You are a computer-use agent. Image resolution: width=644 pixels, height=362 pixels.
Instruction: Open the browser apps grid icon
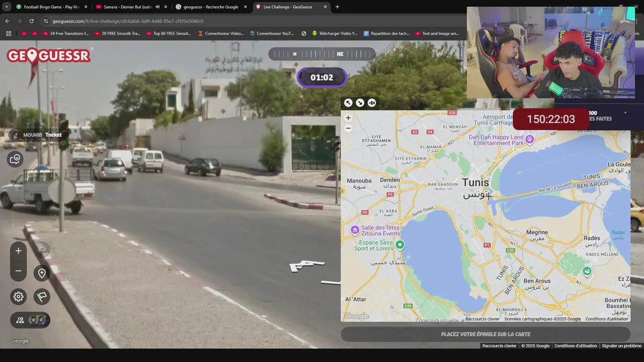(x=9, y=34)
